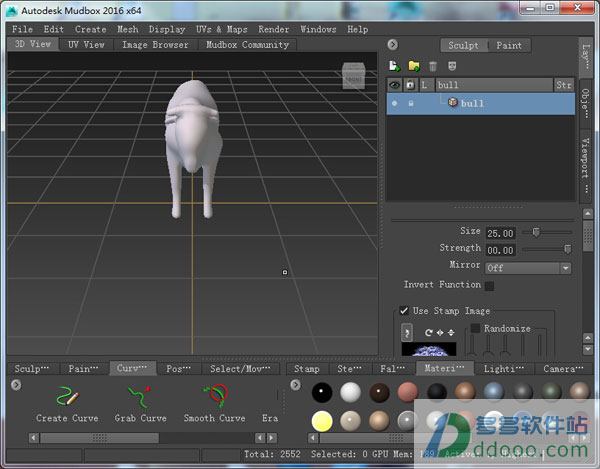Open the Lighting presets tab
Screen dimensions: 600x469
click(504, 368)
